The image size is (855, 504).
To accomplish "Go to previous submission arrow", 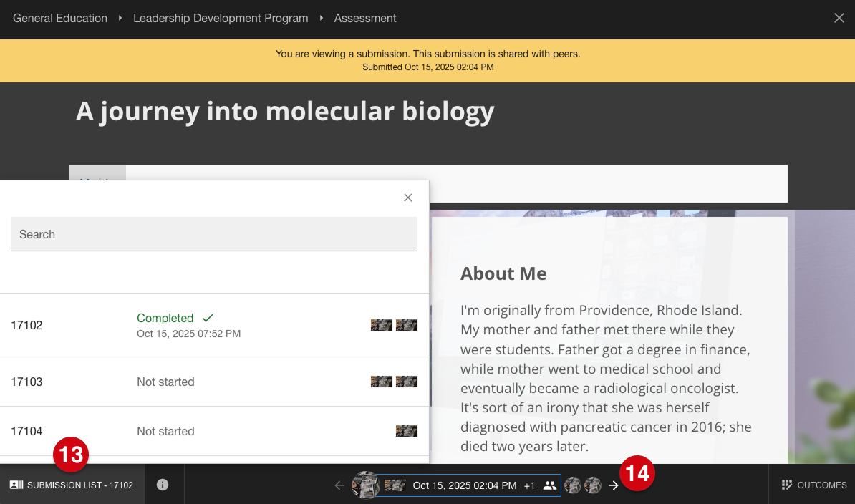I will tap(339, 485).
